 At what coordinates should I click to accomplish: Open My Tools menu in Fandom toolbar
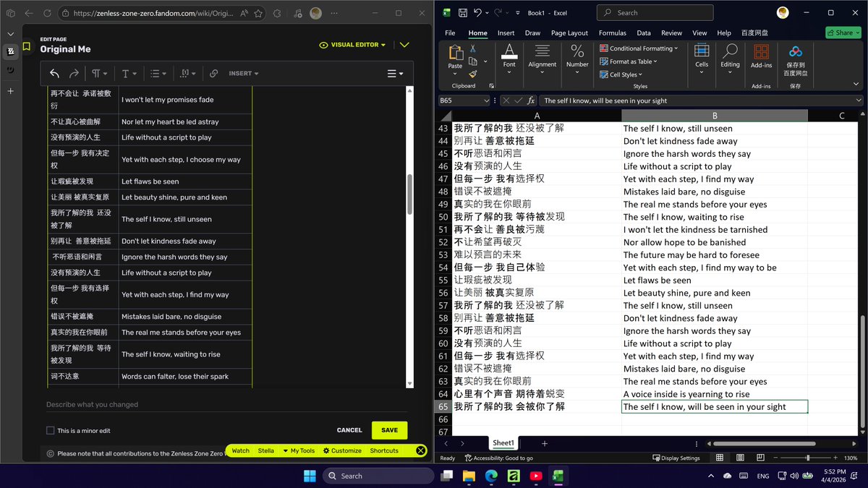pyautogui.click(x=299, y=450)
